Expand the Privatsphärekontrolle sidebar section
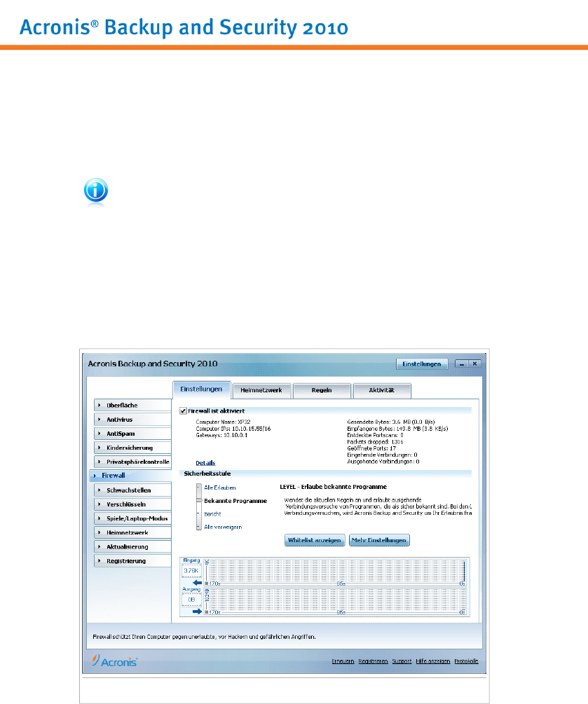 pos(132,462)
